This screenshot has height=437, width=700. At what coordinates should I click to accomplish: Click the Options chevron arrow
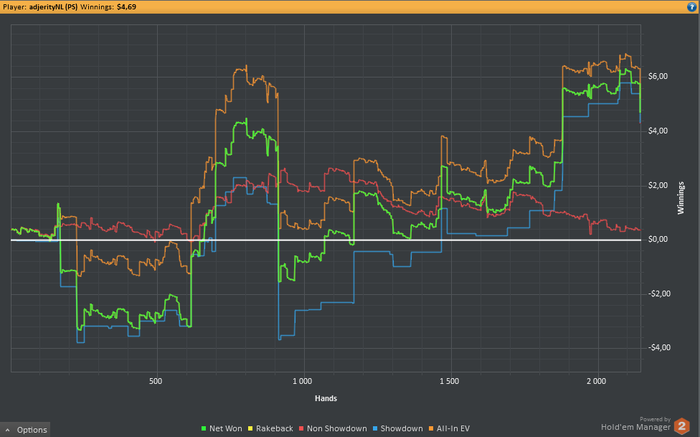coord(8,430)
